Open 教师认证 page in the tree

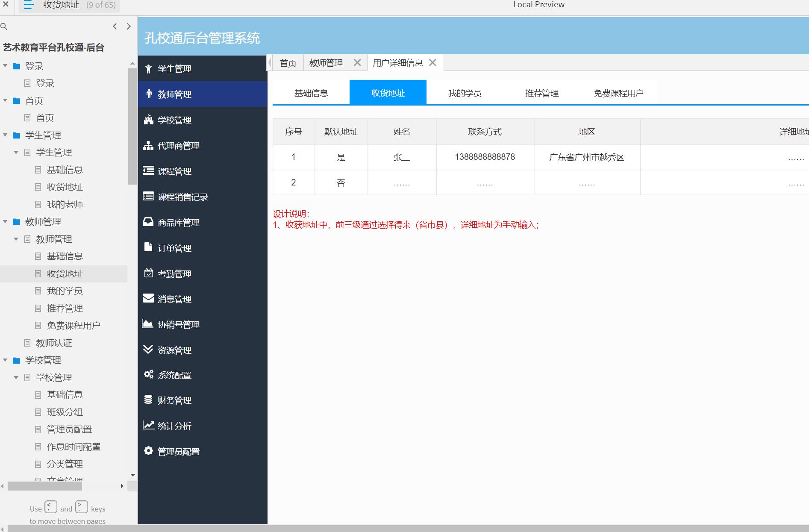point(54,343)
